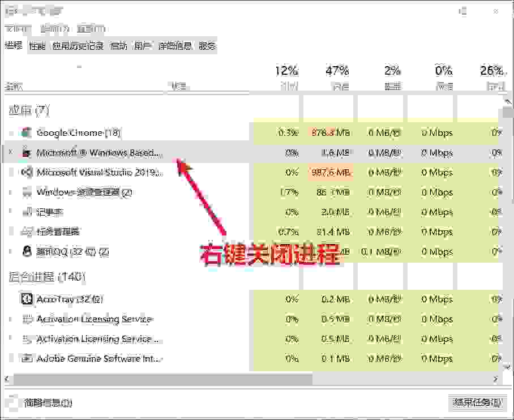Switch to the 性能 tab

tap(37, 46)
